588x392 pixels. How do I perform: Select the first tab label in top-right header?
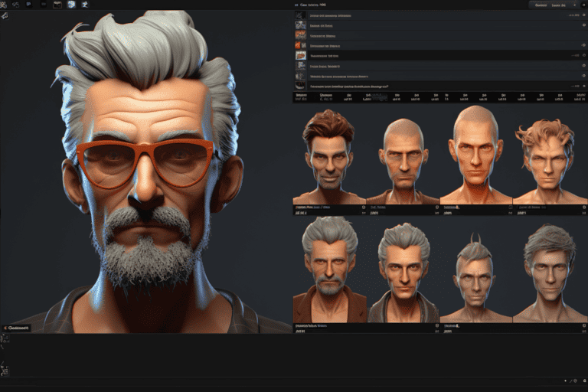click(541, 5)
